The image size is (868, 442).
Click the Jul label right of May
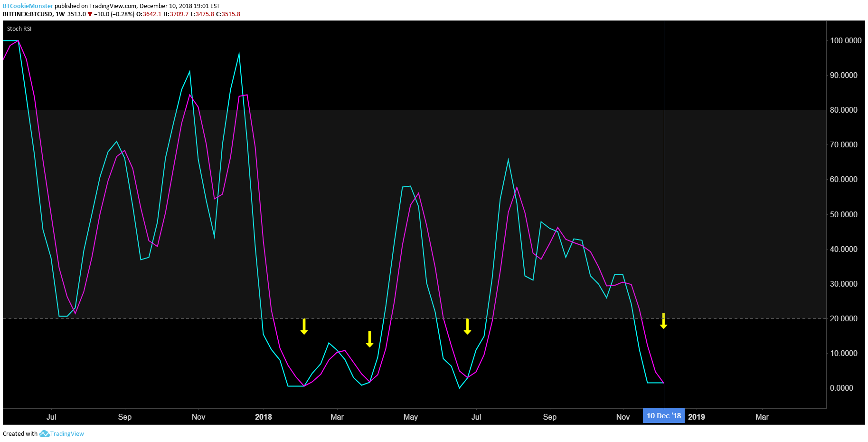pyautogui.click(x=476, y=417)
